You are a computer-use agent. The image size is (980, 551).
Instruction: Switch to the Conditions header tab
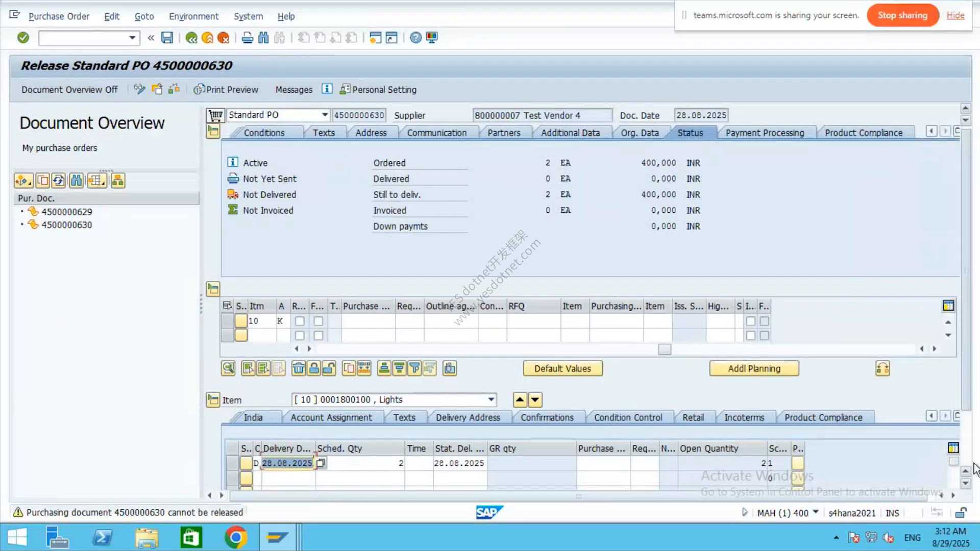coord(264,133)
